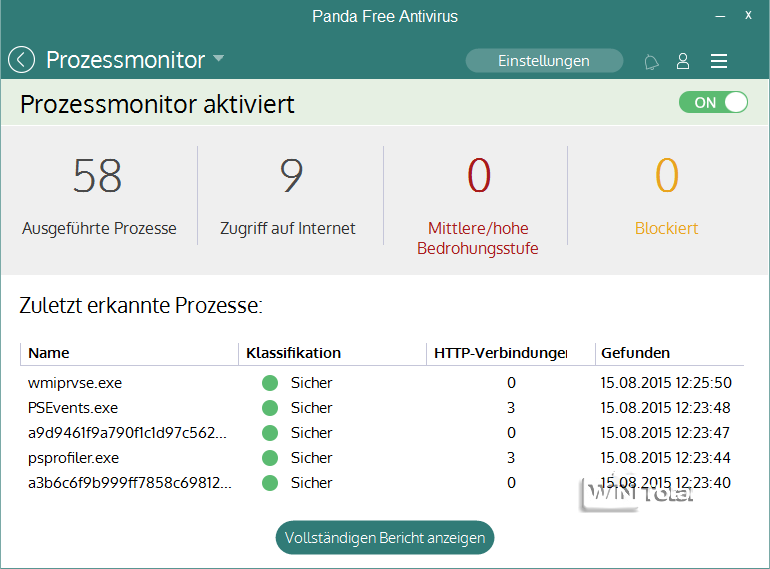Sort by the Gefunden column header

pos(635,353)
